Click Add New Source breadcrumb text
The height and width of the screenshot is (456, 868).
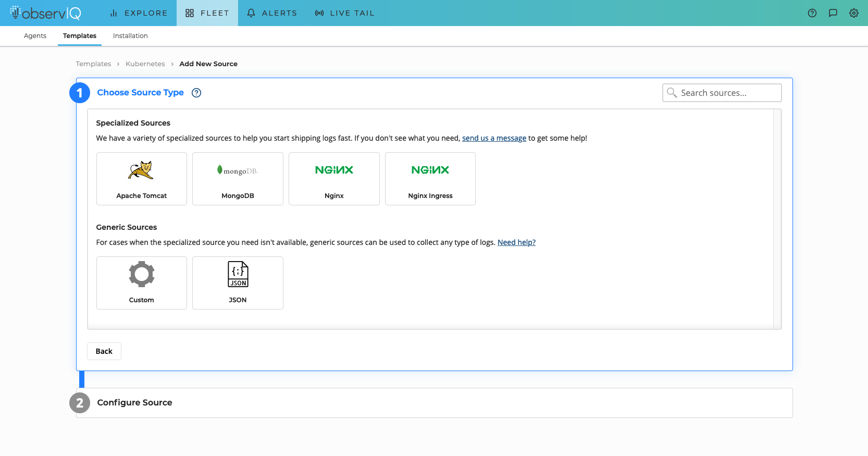208,64
